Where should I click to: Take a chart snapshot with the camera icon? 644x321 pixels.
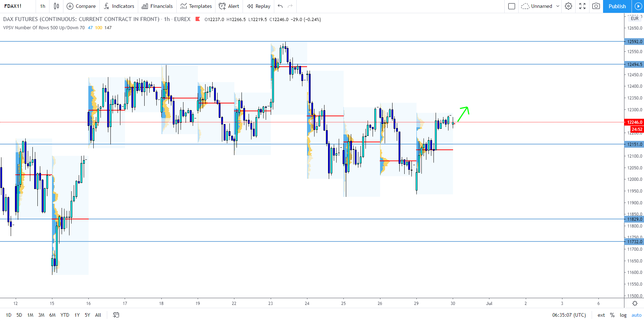(x=596, y=6)
